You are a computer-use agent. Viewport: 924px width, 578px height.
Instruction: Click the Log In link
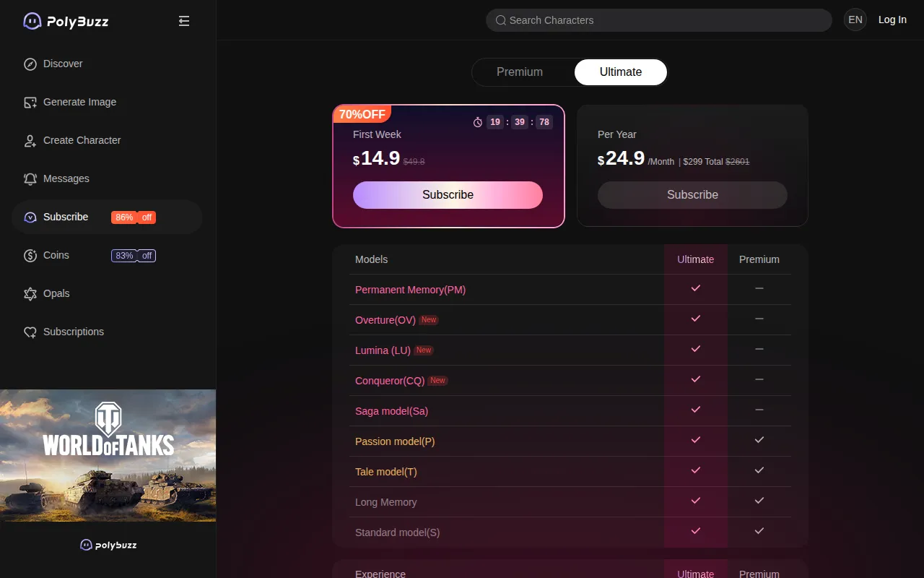click(x=892, y=20)
